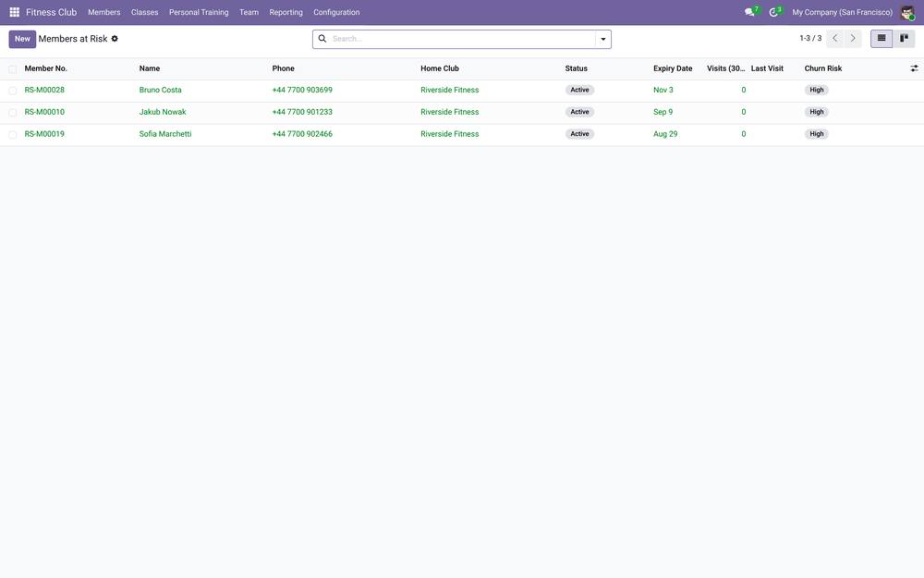This screenshot has height=578, width=924.
Task: Switch to kanban view icon
Action: point(904,38)
